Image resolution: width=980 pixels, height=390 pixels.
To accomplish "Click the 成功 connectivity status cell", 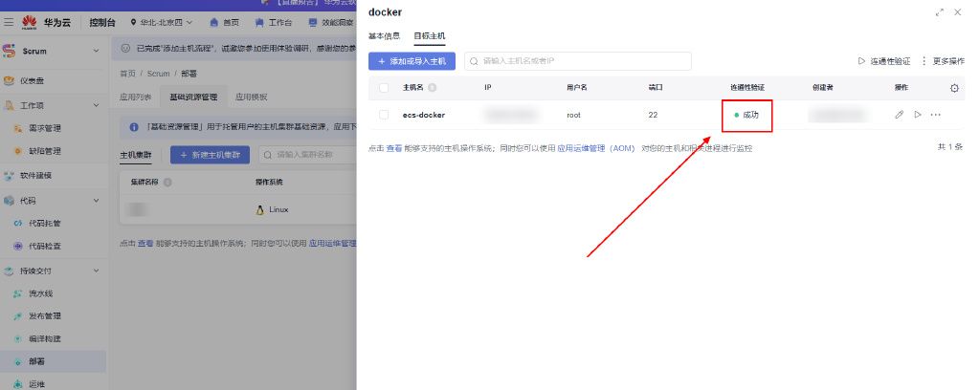I will (x=746, y=115).
